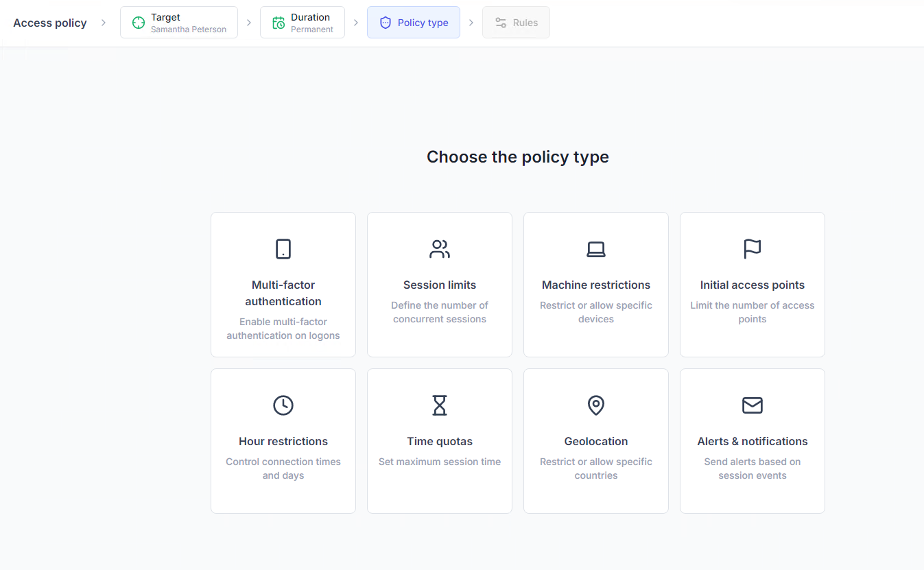
Task: Click the flag icon for Initial access points
Action: [x=753, y=249]
